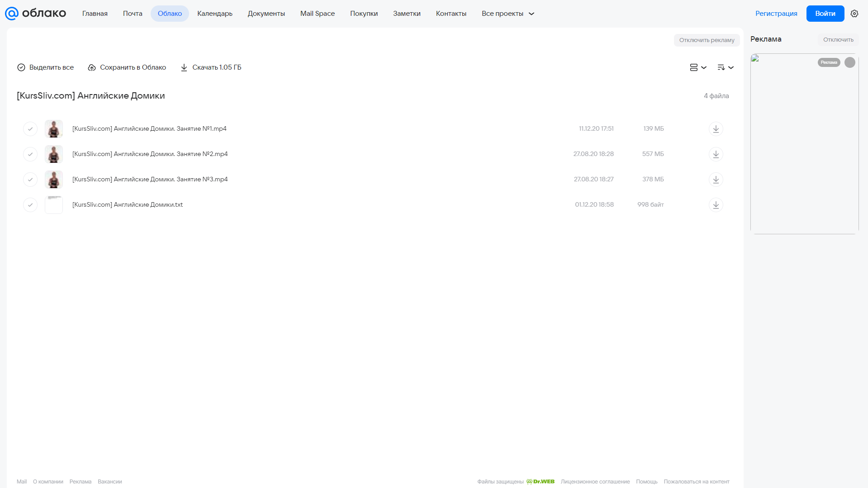Open the sort order dropdown
868x488 pixels.
pyautogui.click(x=726, y=67)
